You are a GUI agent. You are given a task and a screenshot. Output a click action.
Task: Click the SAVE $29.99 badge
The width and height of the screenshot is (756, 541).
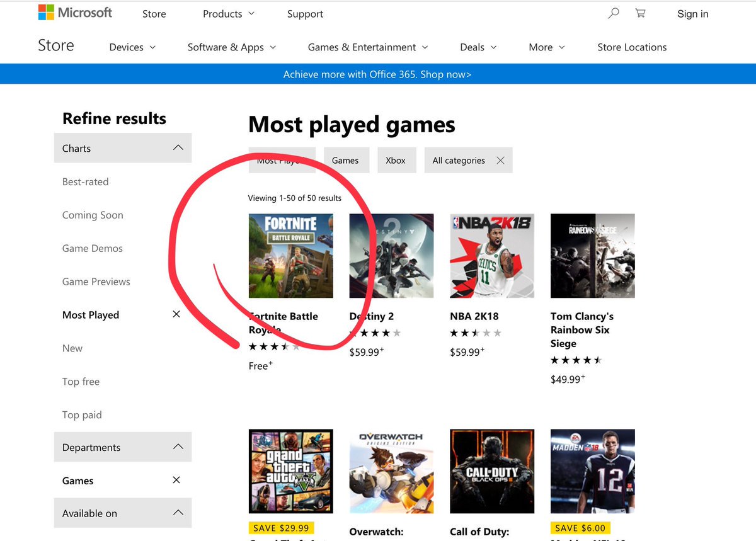[x=282, y=528]
